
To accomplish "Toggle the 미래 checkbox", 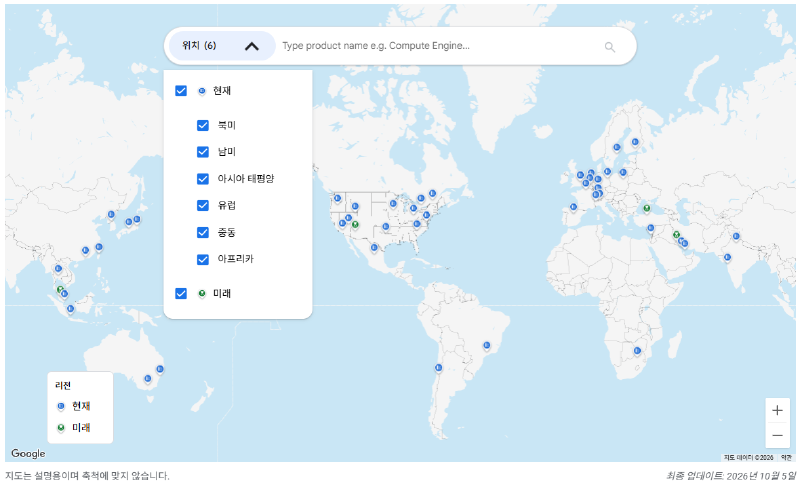I will (181, 294).
